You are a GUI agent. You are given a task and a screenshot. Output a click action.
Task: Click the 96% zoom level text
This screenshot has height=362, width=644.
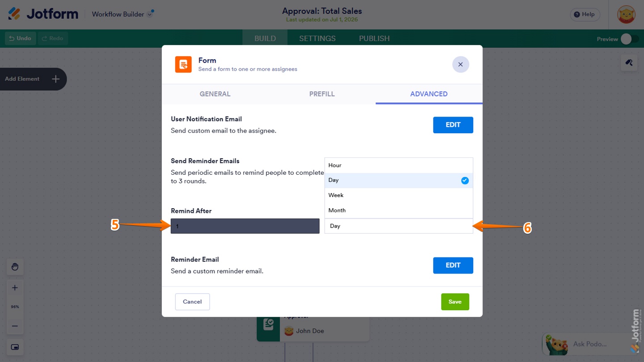tap(15, 307)
